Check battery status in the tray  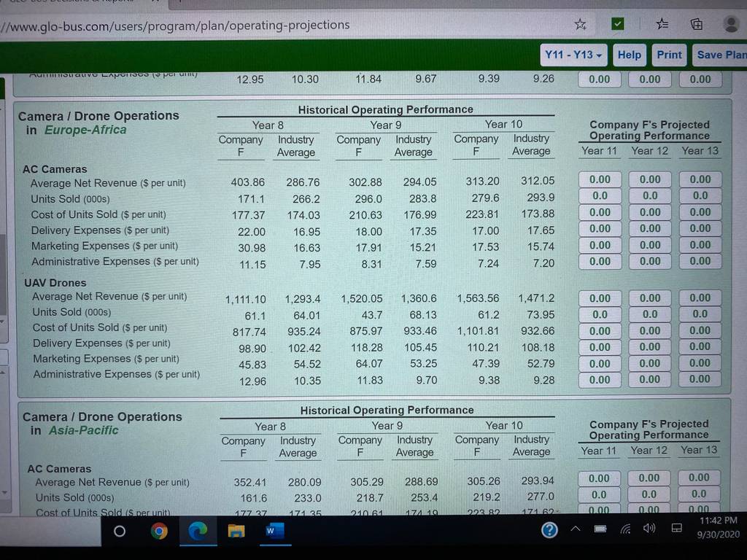click(600, 529)
